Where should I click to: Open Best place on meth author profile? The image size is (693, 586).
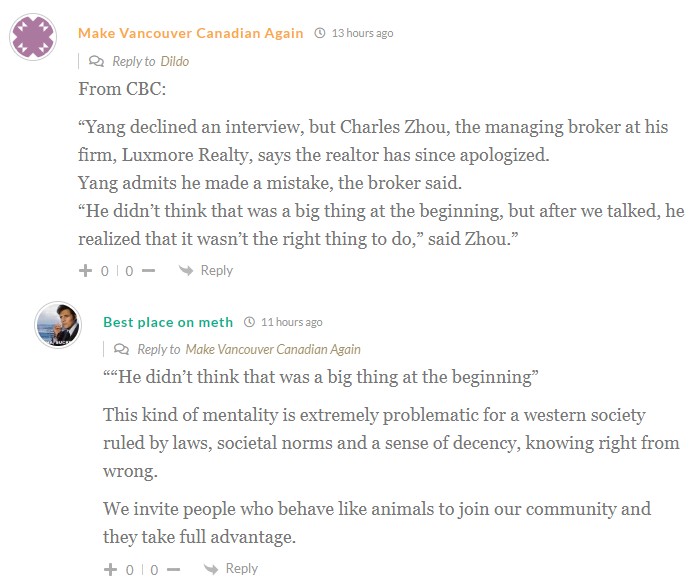tap(168, 322)
